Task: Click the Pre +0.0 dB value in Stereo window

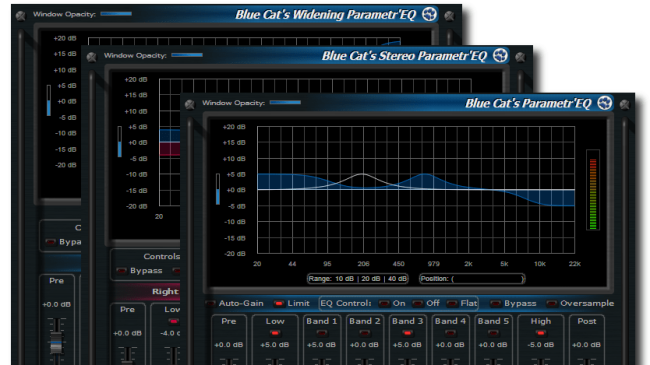Action: [127, 333]
